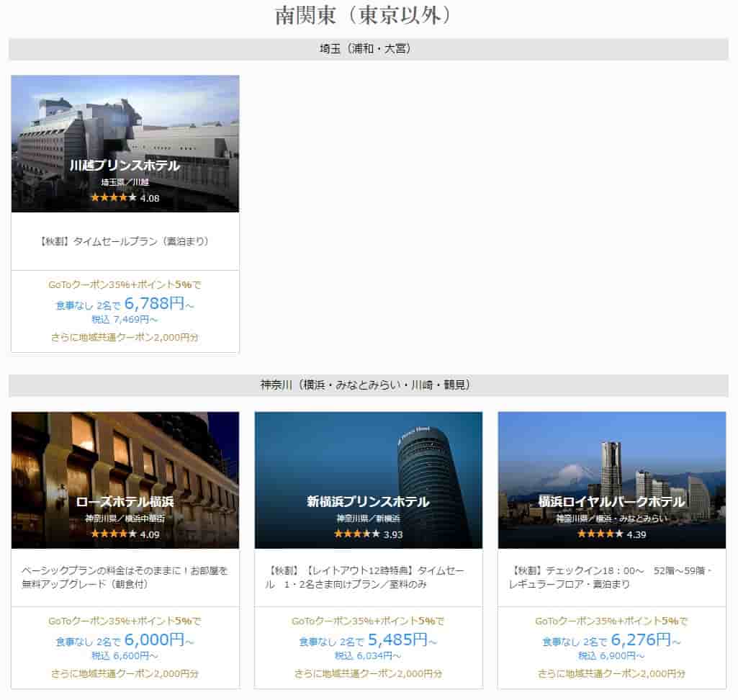Click 地域共通クーポン2,000円分 under 税込 6,600円
Viewport: 738px width, 700px height.
click(x=125, y=673)
